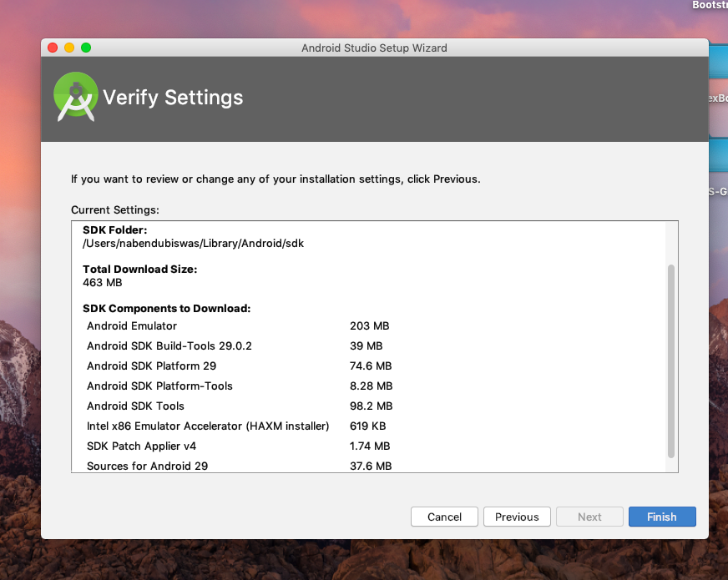Screen dimensions: 728x580
Task: Select Sources for Android 29 row
Action: tap(240, 466)
